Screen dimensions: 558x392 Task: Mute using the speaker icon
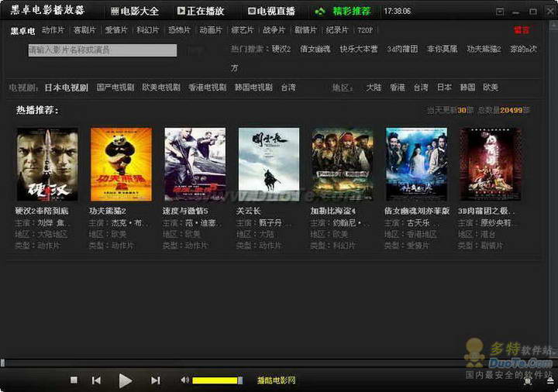point(184,380)
